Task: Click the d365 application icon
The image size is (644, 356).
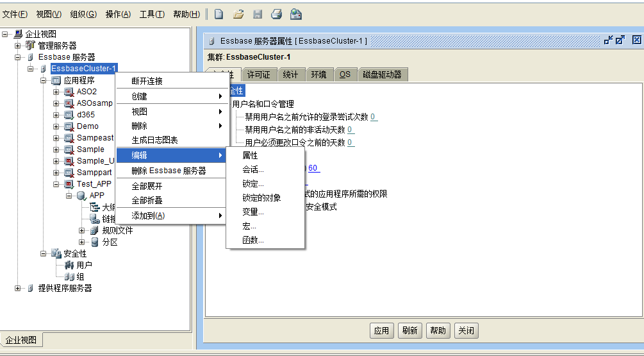Action: click(x=69, y=115)
